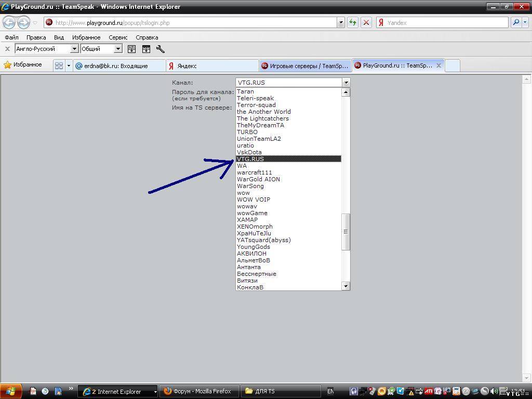Switch to the Яндекс tab
Image resolution: width=532 pixels, height=399 pixels.
(212, 66)
